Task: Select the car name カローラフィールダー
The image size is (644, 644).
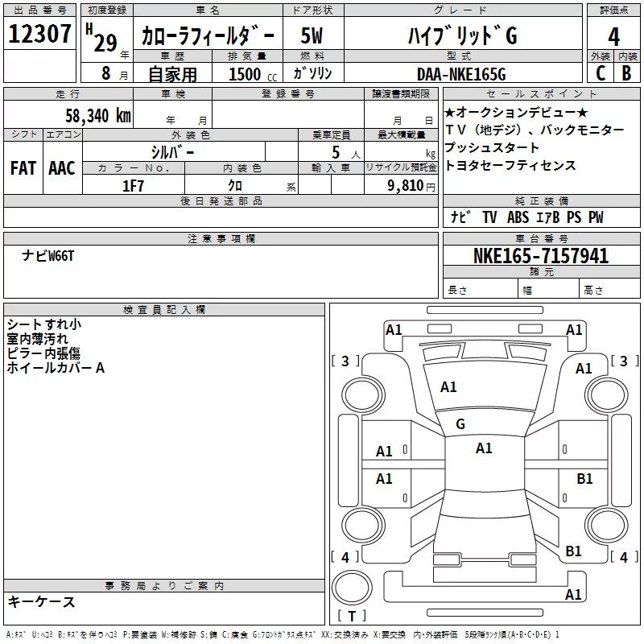Action: pos(208,36)
